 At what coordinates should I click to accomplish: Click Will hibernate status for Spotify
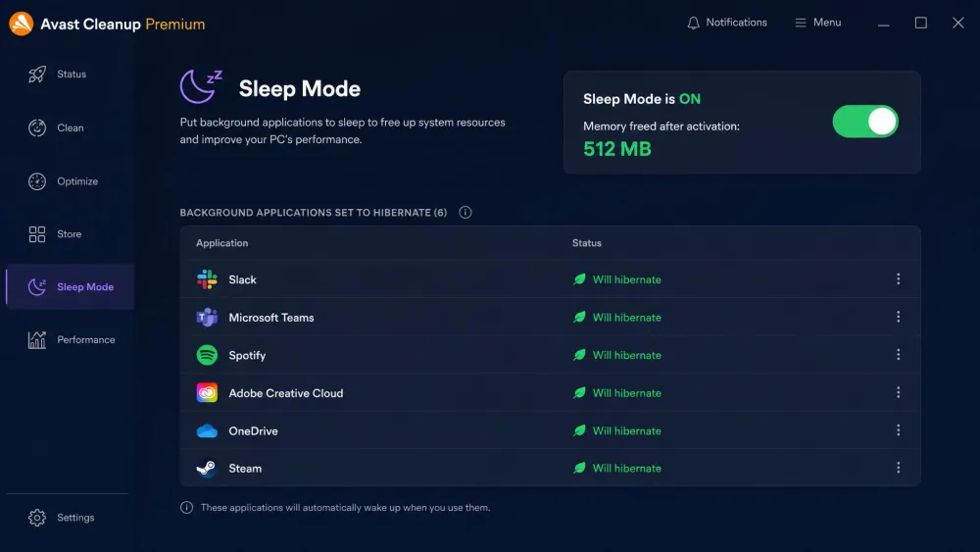[627, 355]
